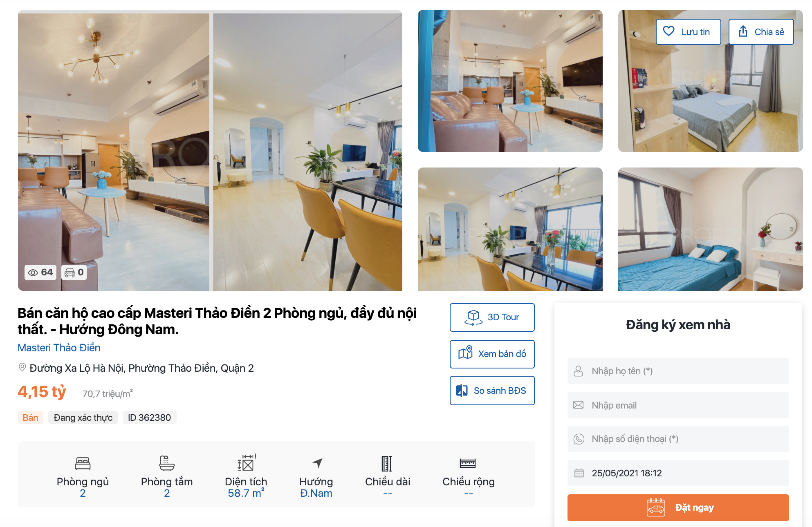The width and height of the screenshot is (812, 527).
Task: Select the Bán tag label
Action: tap(30, 418)
